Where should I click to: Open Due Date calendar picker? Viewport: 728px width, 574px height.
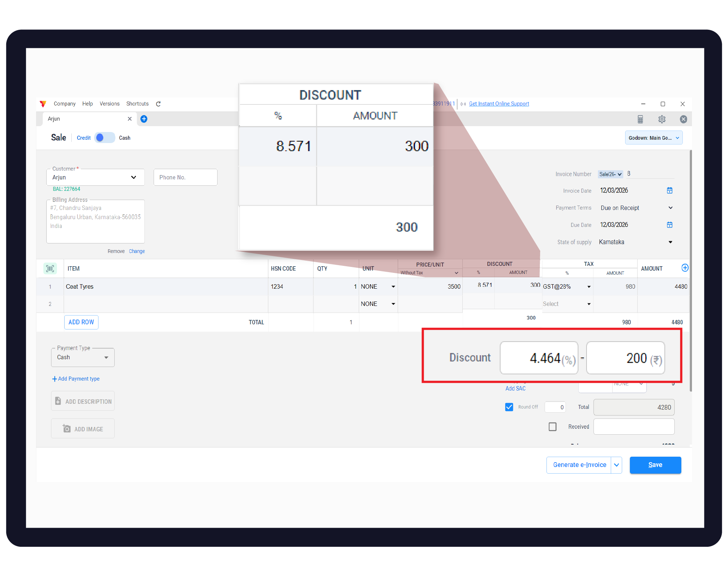coord(670,225)
